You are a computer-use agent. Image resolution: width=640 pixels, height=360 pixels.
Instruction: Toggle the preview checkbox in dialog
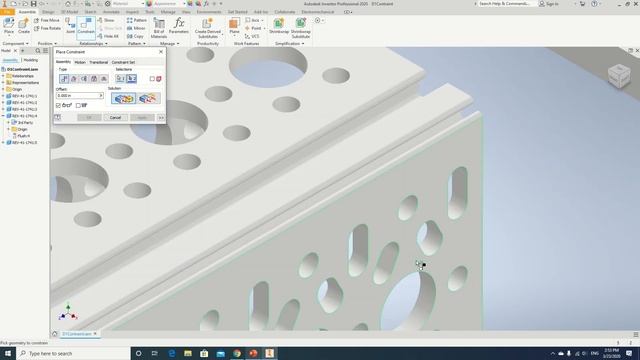(x=58, y=105)
